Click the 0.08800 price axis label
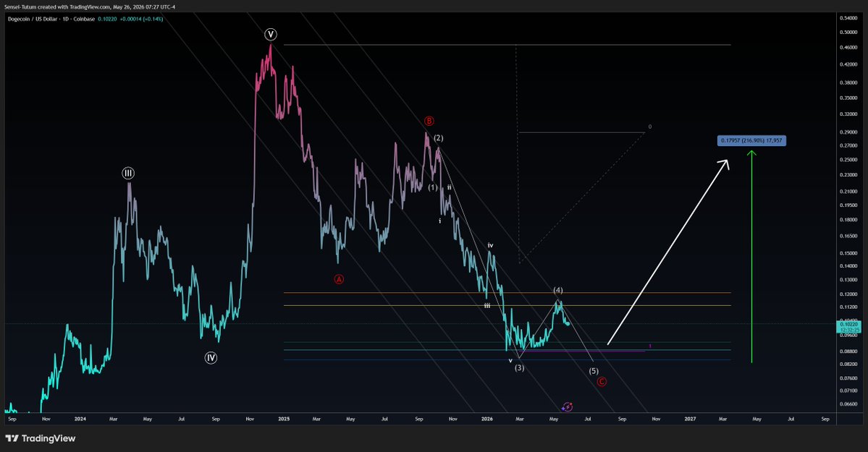The image size is (868, 452). click(x=848, y=351)
